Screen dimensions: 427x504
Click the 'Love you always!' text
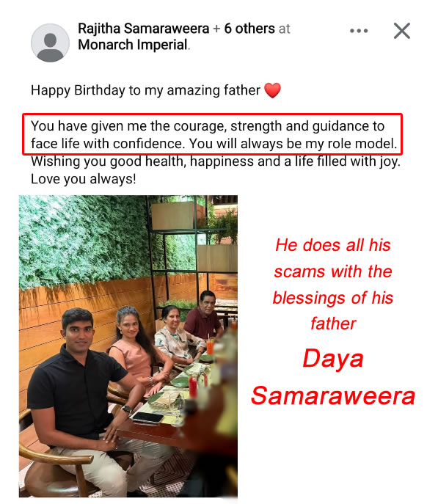tap(84, 179)
